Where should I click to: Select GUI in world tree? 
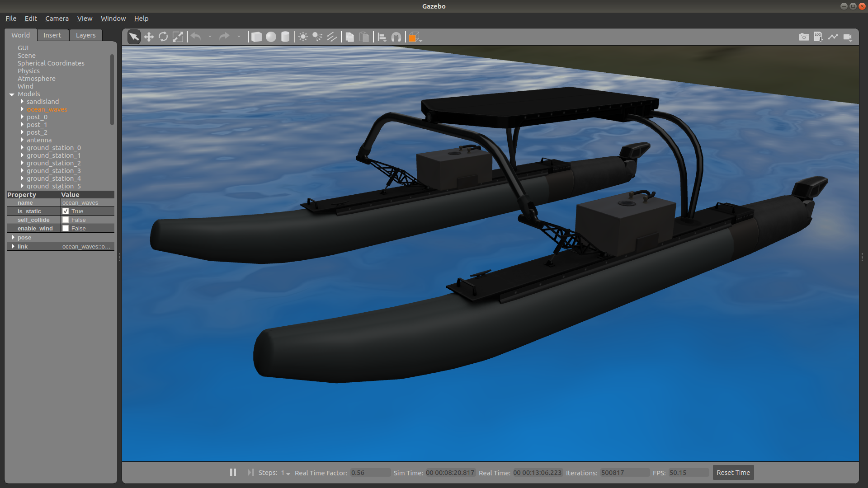[23, 48]
